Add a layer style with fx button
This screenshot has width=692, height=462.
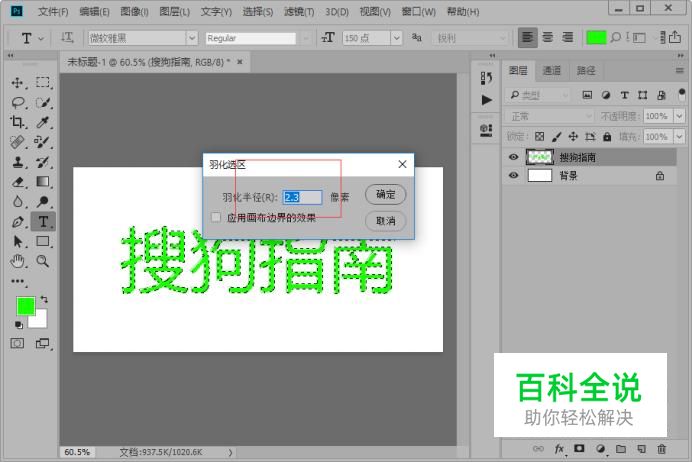point(559,449)
